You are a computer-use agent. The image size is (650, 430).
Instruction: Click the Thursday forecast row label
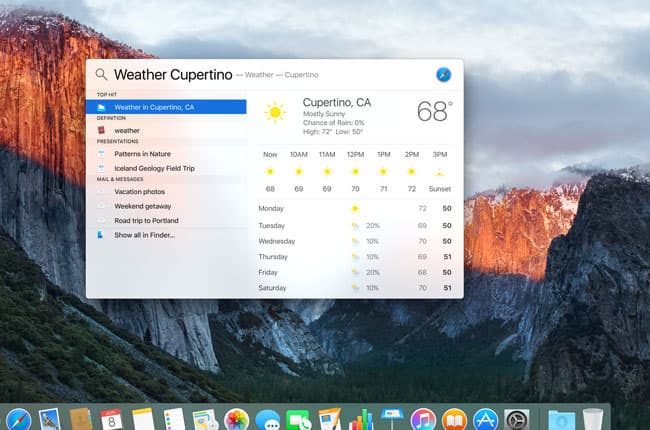point(273,257)
